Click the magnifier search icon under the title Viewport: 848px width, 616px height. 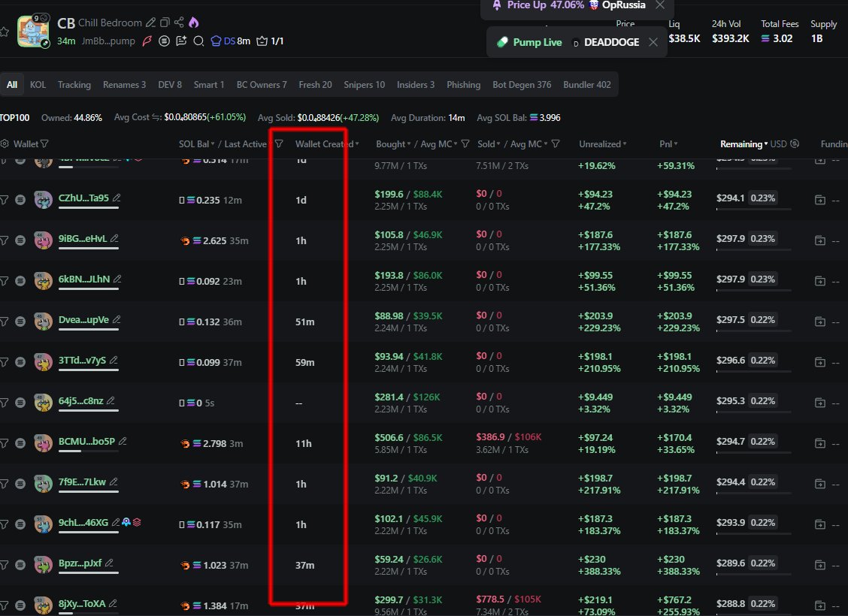[198, 41]
